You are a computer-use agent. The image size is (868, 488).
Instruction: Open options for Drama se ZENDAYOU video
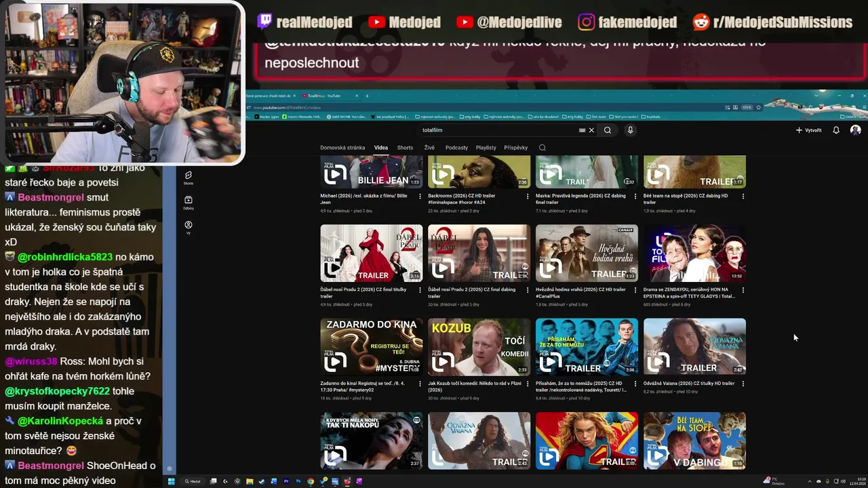[743, 290]
